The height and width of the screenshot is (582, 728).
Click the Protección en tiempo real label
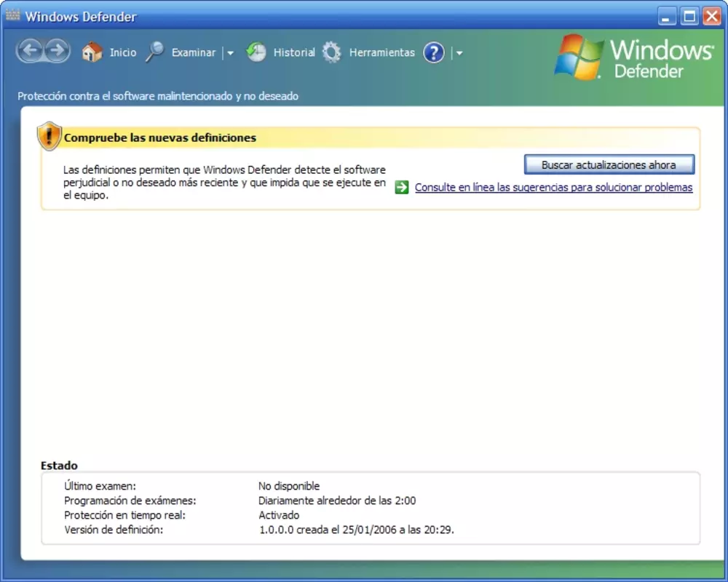(124, 515)
